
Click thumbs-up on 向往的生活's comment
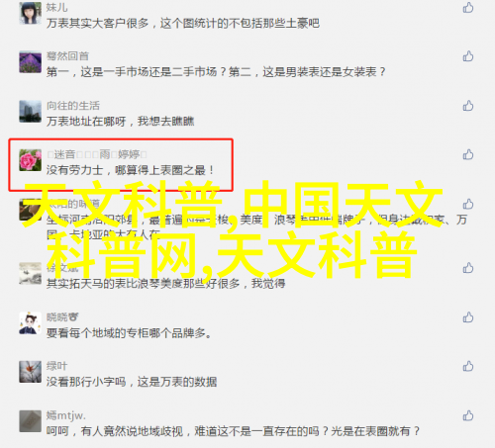pyautogui.click(x=468, y=106)
